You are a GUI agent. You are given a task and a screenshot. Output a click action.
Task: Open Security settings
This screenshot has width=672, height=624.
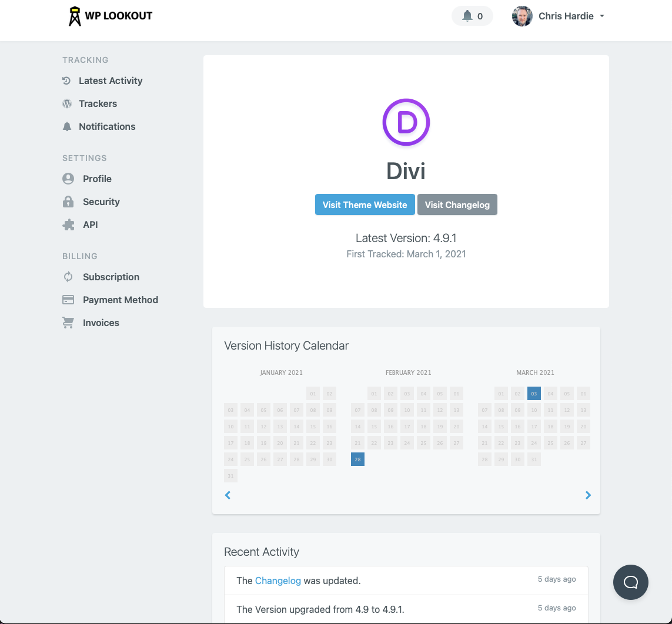[101, 202]
